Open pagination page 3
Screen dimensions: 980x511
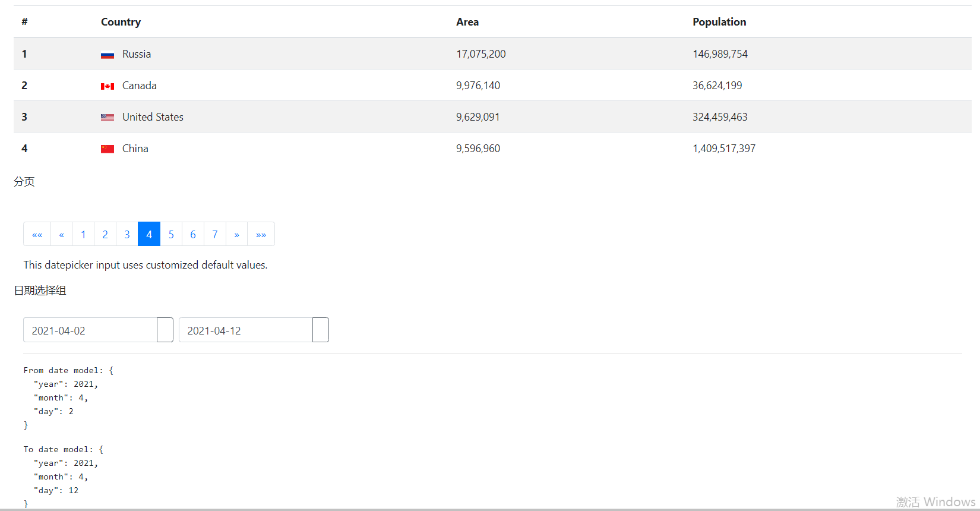coord(127,234)
